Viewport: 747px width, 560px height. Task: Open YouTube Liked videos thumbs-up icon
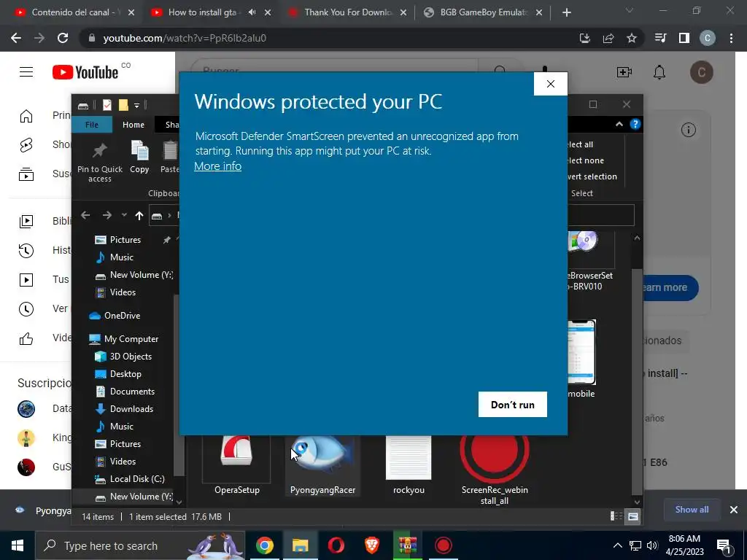tap(26, 338)
